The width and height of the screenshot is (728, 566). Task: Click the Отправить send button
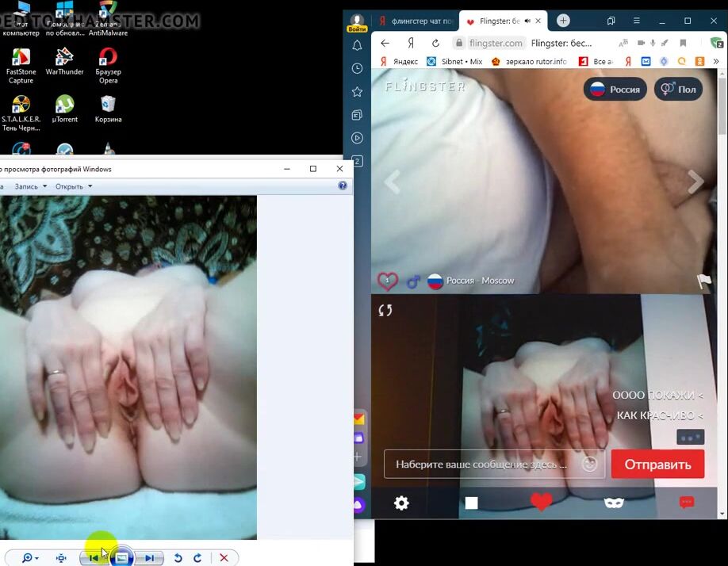(x=657, y=465)
